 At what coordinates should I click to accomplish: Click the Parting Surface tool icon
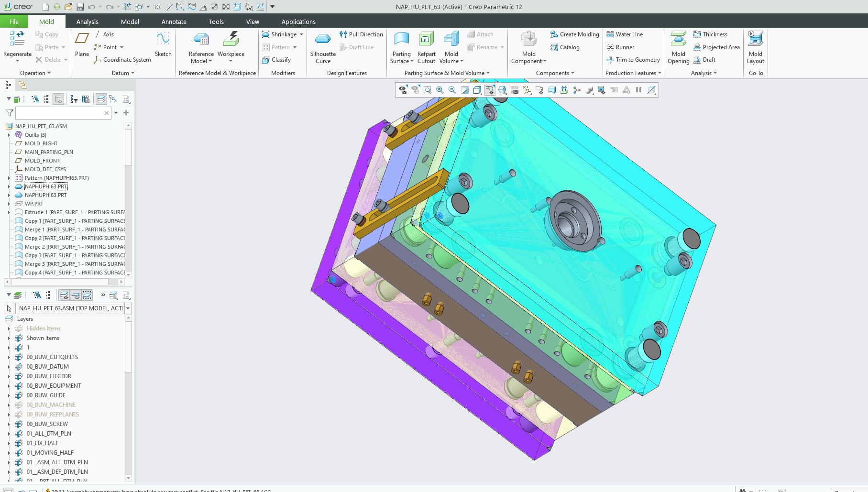(x=401, y=39)
